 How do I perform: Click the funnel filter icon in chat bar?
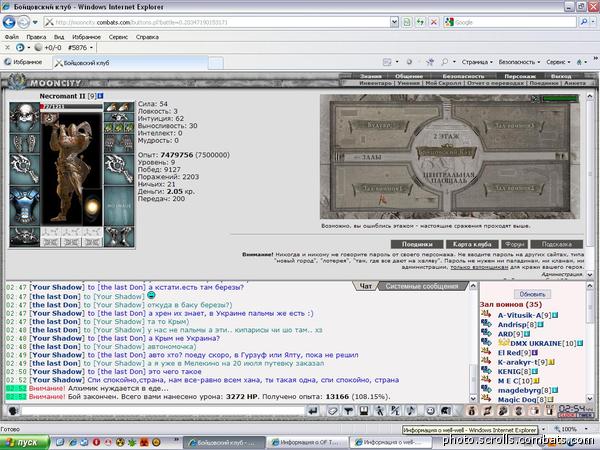click(348, 411)
